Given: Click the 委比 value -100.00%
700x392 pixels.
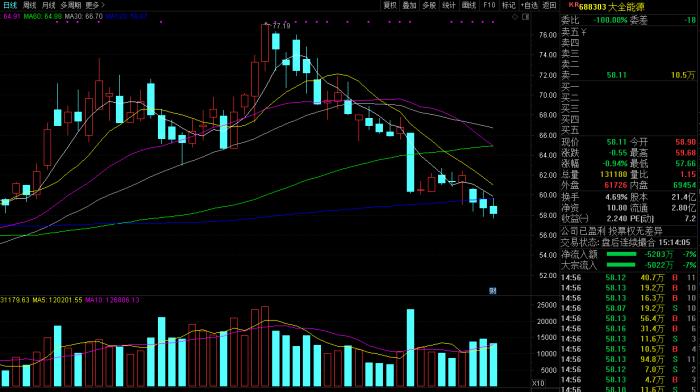Looking at the screenshot, I should [x=610, y=21].
